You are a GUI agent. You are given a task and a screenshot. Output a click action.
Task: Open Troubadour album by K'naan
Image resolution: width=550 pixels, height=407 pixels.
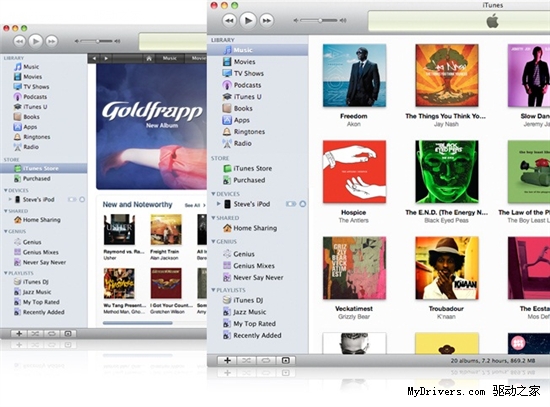447,268
